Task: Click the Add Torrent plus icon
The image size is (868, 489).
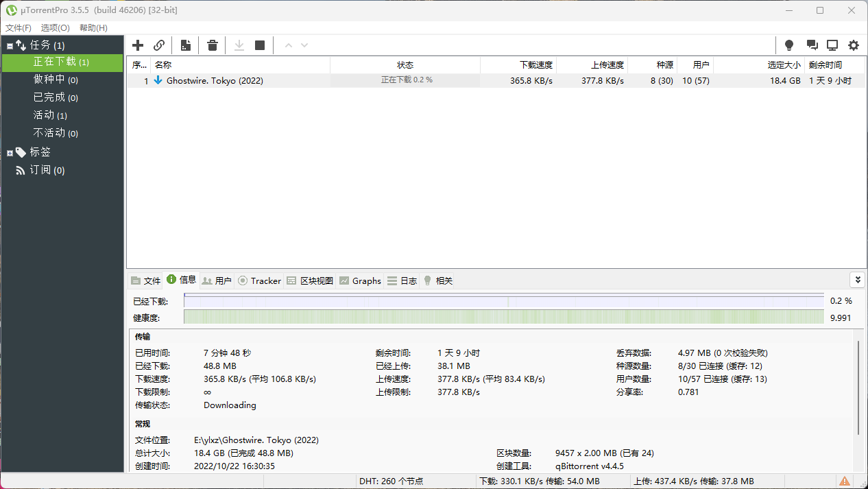Action: (x=138, y=45)
